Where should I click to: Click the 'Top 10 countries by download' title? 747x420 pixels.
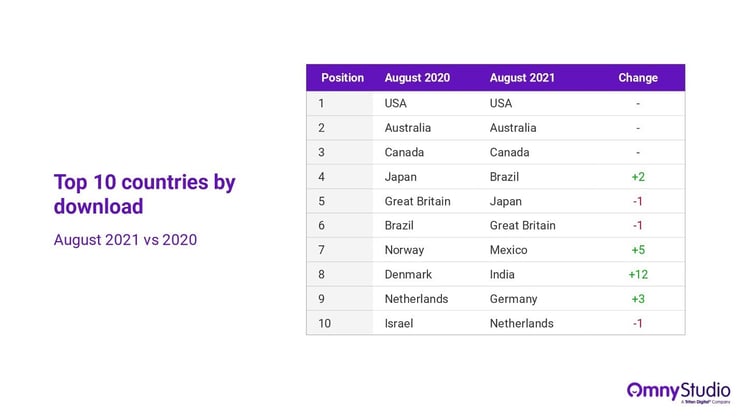[144, 194]
